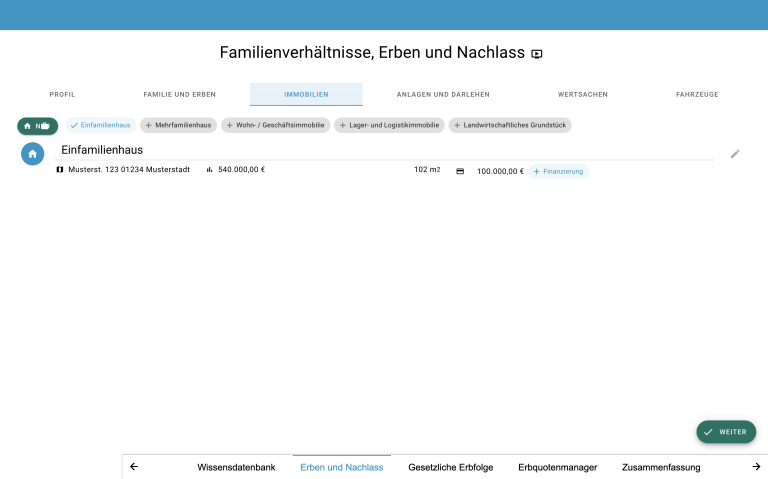This screenshot has height=479, width=768.
Task: Click the video icon next to the page title
Action: (x=537, y=54)
